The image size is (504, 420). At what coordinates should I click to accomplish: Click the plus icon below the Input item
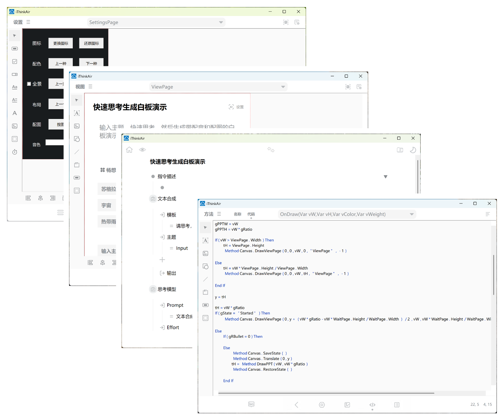[162, 260]
